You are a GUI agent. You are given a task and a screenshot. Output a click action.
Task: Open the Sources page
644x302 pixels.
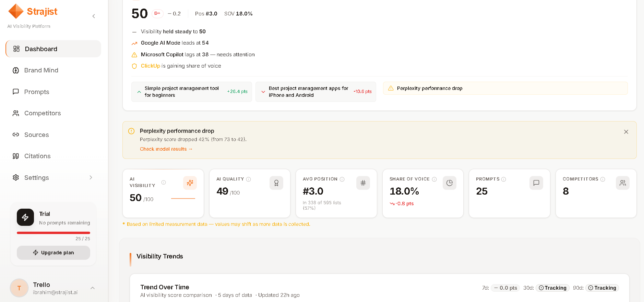point(53,135)
